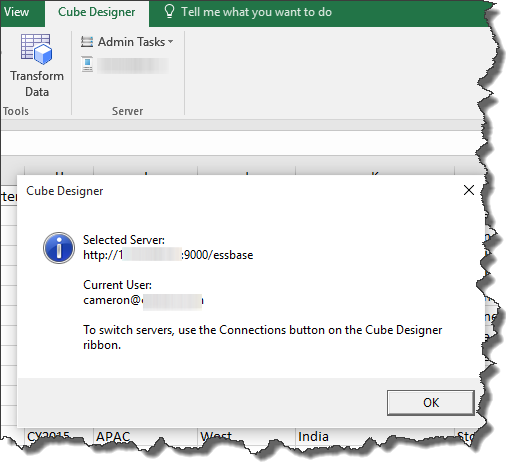Screen dimensions: 506x464
Task: Open the Transform Data tool
Action: pos(37,66)
